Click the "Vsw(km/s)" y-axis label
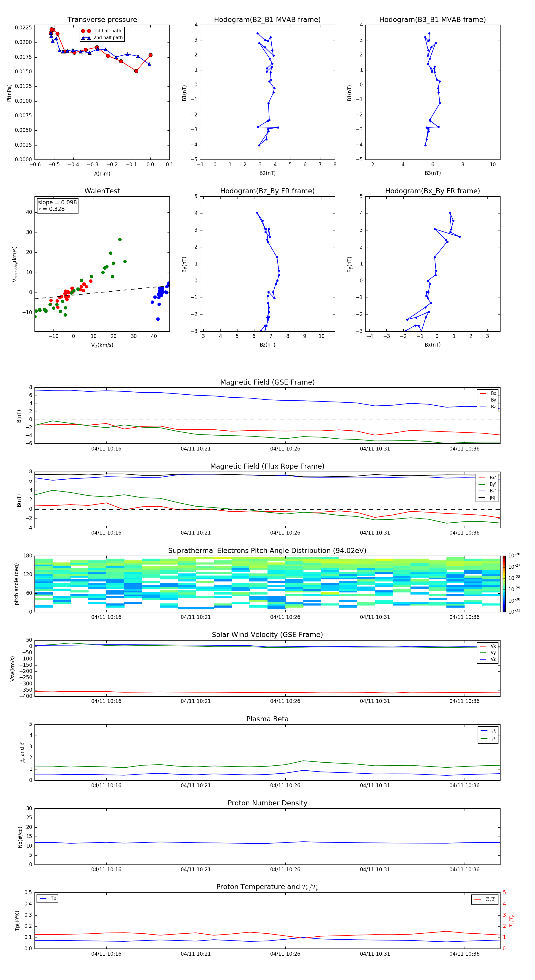 tap(12, 668)
